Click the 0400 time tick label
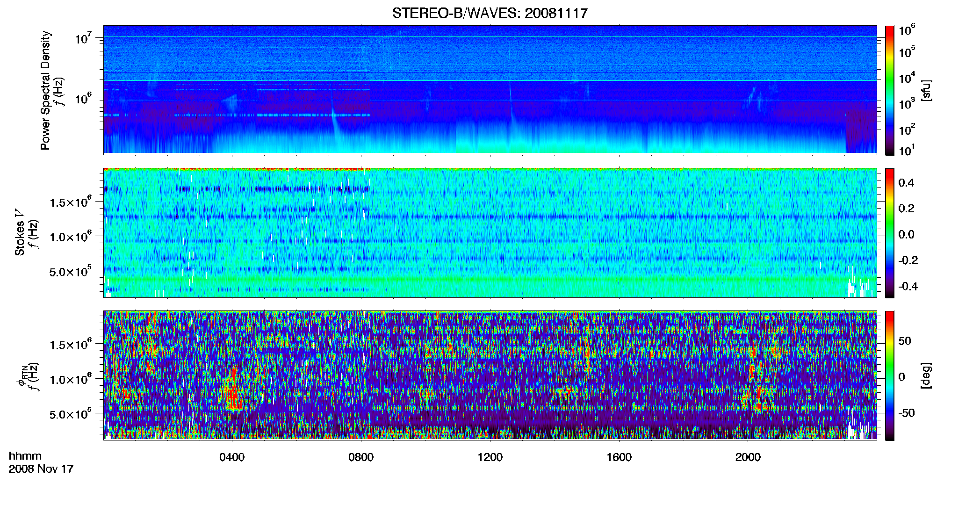 (232, 457)
